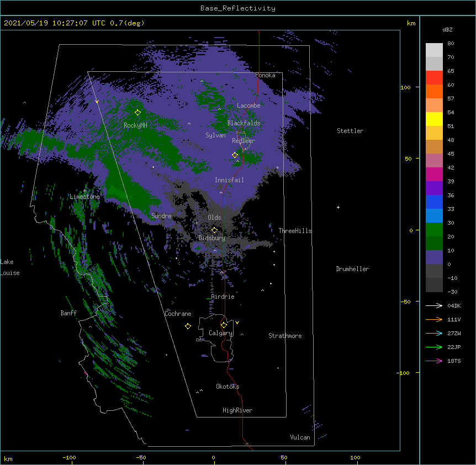Screen dimensions: 476x465
Task: Click the yellow V marker east of Calgary
Action: [x=237, y=323]
